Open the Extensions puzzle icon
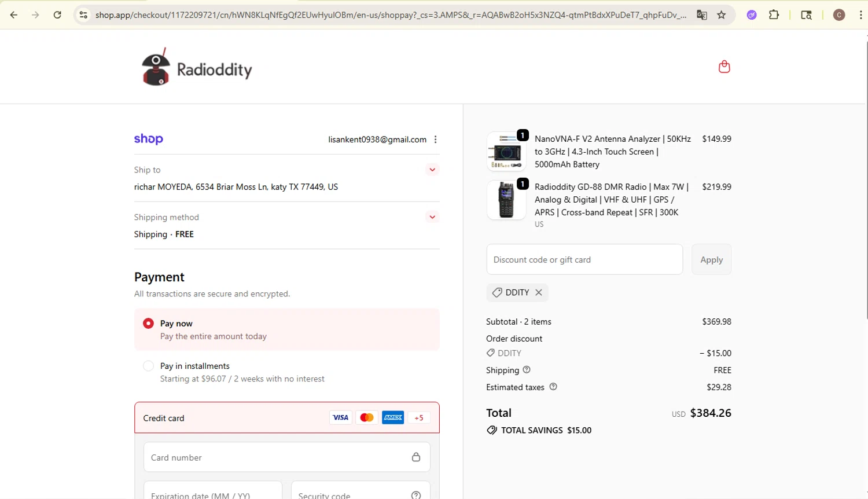868x499 pixels. click(774, 15)
